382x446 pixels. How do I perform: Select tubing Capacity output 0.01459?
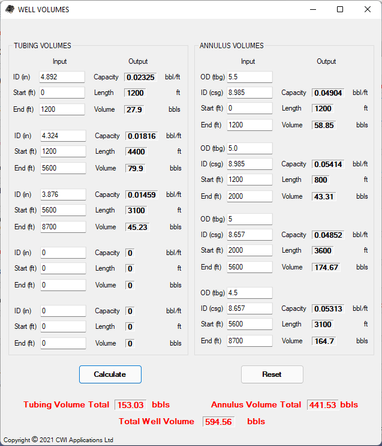pyautogui.click(x=142, y=195)
